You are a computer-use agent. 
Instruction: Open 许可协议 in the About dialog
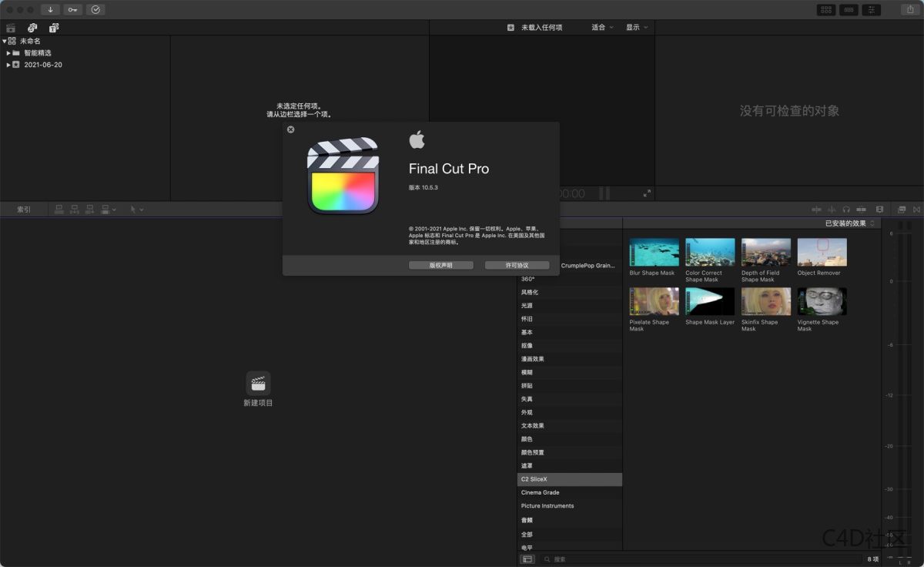517,265
